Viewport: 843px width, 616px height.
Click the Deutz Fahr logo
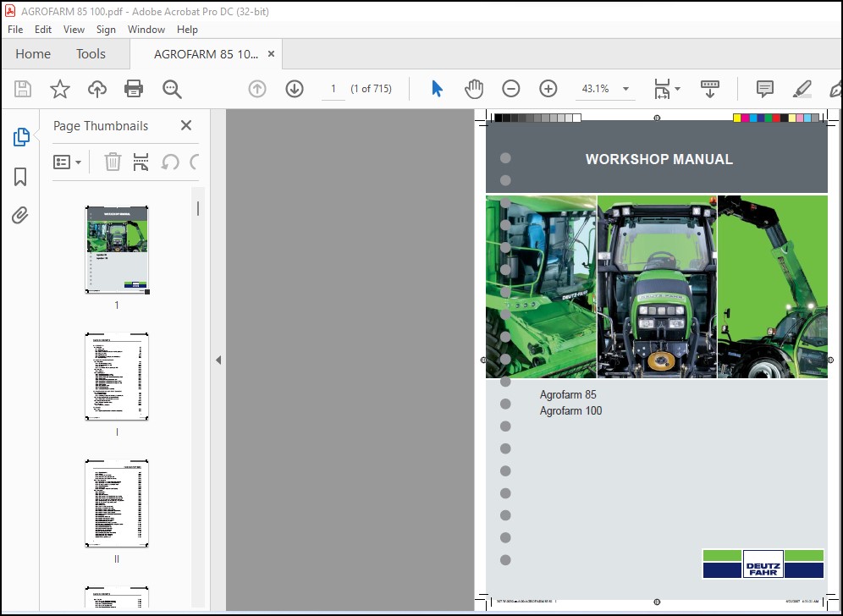click(763, 564)
